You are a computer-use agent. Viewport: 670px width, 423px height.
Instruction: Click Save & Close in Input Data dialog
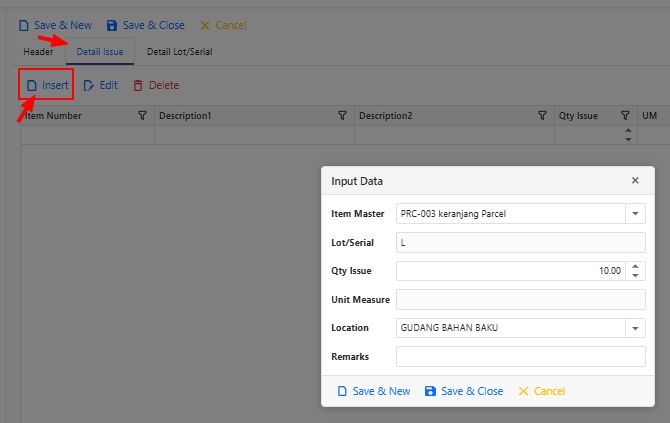click(x=464, y=391)
